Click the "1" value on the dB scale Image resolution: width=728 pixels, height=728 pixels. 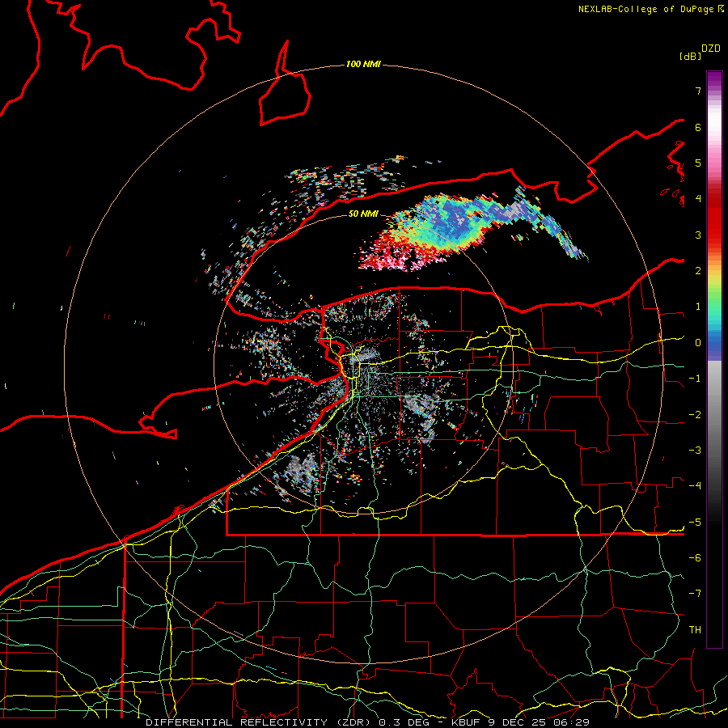698,307
